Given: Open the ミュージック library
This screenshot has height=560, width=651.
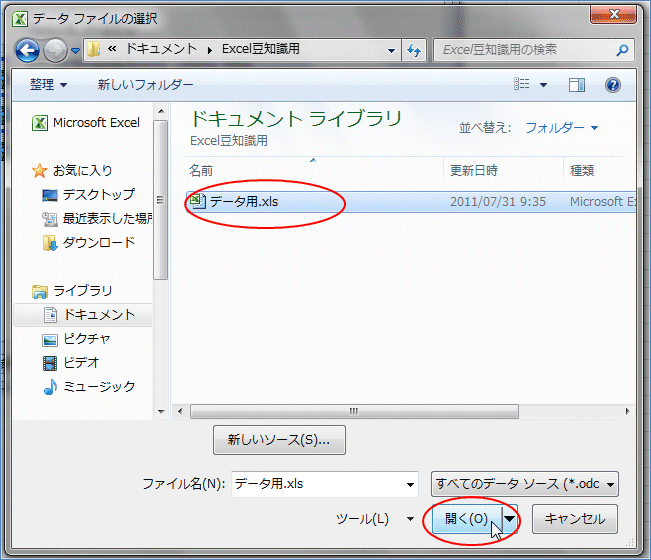Looking at the screenshot, I should pyautogui.click(x=99, y=386).
